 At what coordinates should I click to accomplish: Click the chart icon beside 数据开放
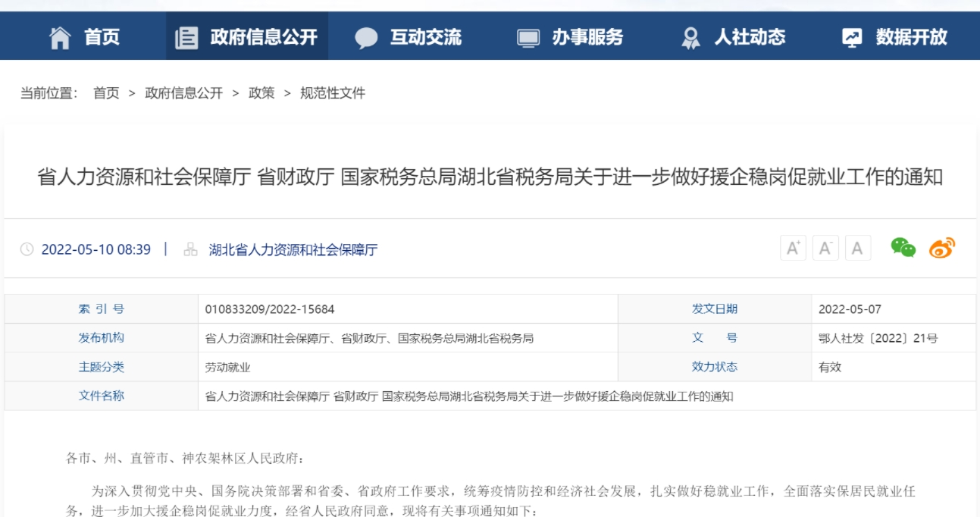click(852, 37)
